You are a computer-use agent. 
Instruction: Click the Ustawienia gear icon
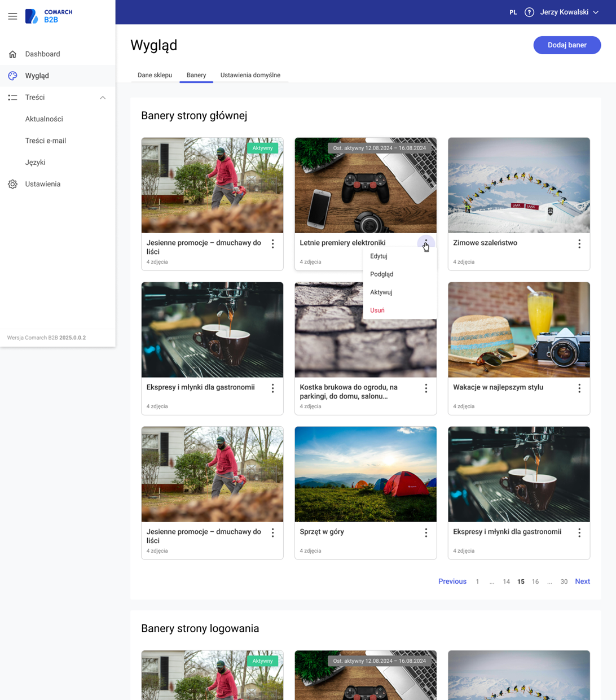(x=12, y=184)
